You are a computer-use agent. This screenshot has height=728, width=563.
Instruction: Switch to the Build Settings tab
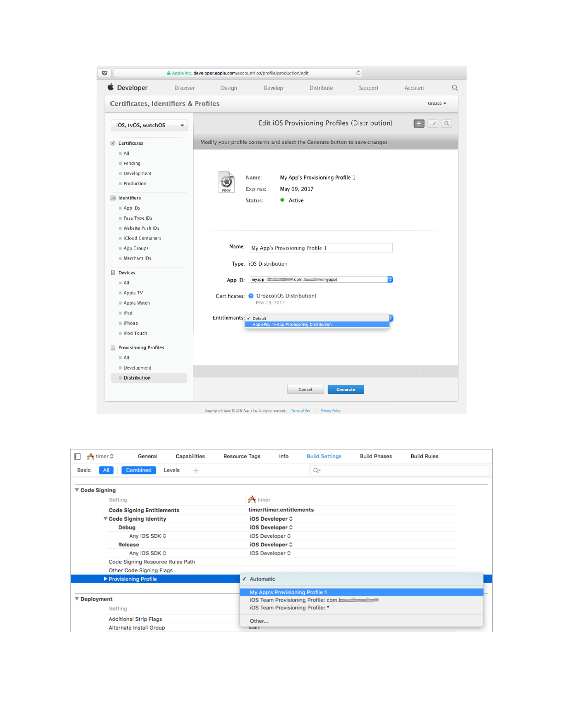pyautogui.click(x=324, y=456)
